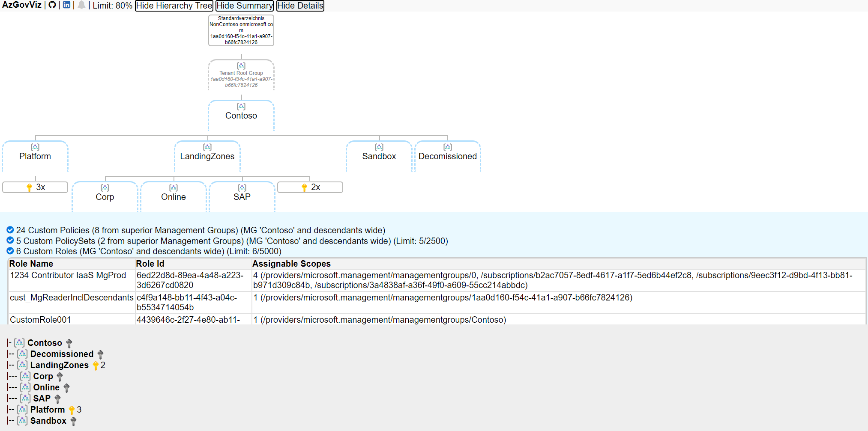This screenshot has height=431, width=868.
Task: Click role ID starting with 6ed22d8d
Action: (194, 280)
